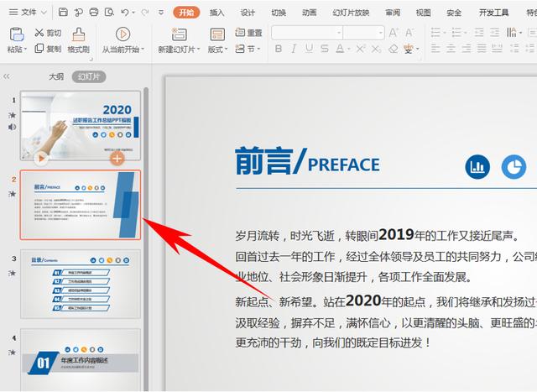Start slideshow with 从当前开始 play icon
The width and height of the screenshot is (537, 392).
pos(123,34)
